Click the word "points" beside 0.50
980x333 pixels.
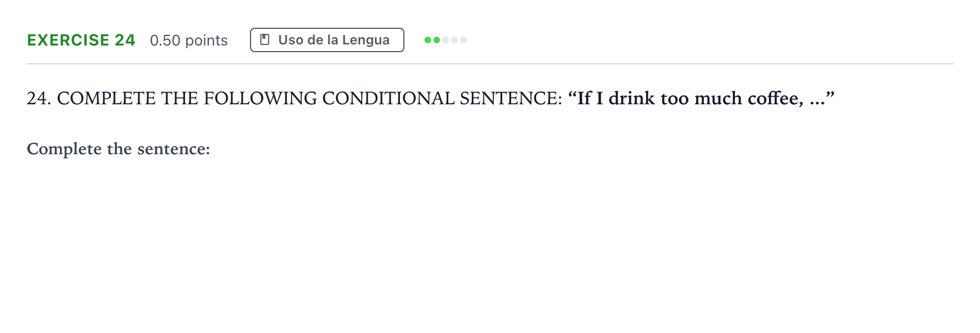click(207, 41)
